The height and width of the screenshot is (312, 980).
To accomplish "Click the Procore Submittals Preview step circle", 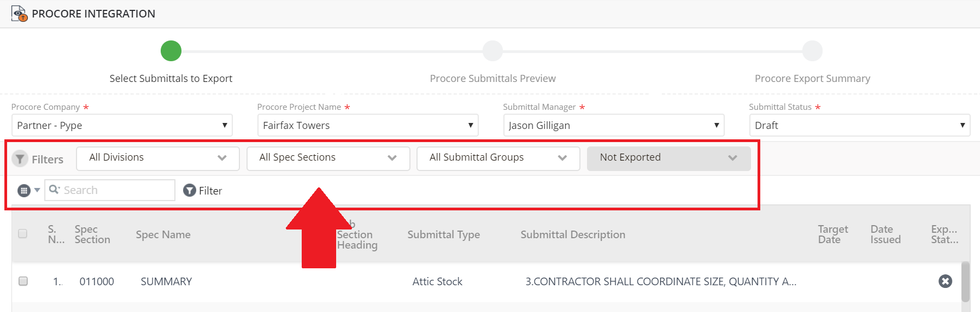I will 492,51.
